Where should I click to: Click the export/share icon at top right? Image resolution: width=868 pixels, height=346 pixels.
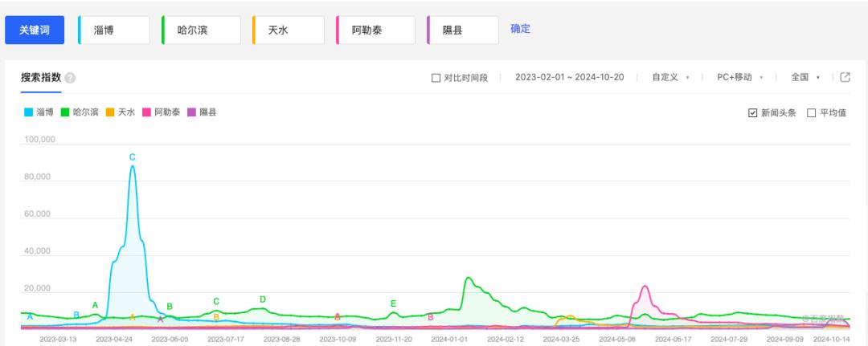(845, 77)
